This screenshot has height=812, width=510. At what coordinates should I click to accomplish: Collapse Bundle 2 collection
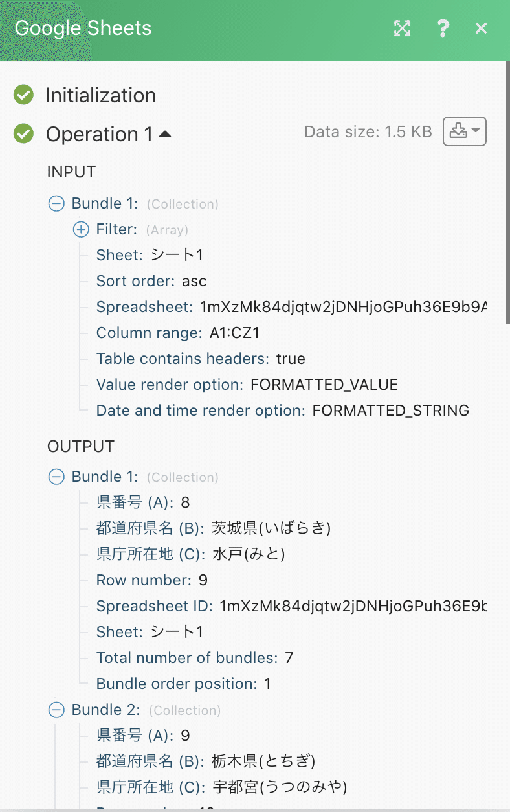(x=57, y=710)
